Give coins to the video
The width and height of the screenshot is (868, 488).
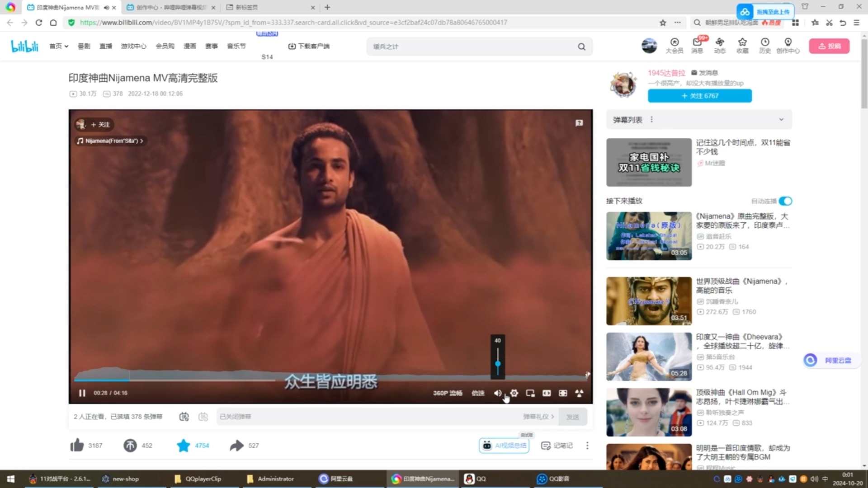click(130, 446)
